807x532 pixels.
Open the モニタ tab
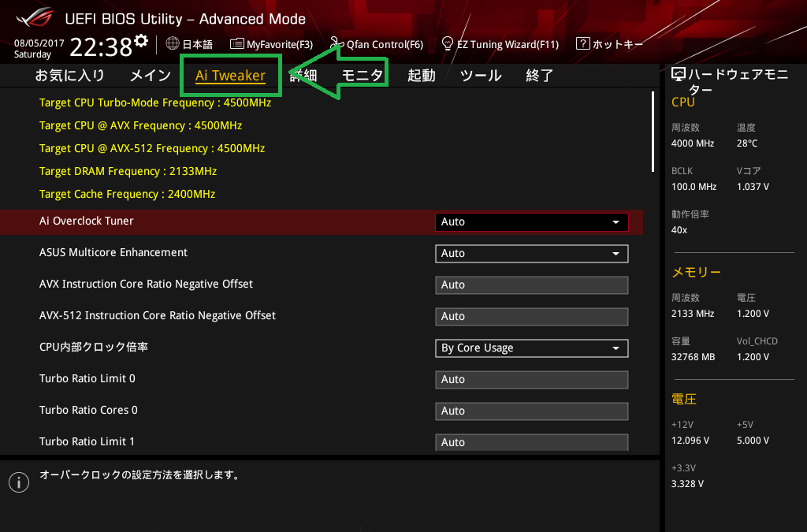point(363,76)
